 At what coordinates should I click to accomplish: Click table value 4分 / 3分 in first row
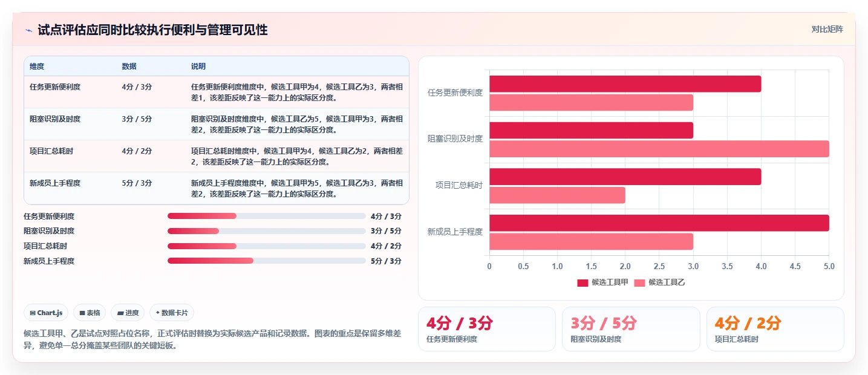(x=137, y=86)
